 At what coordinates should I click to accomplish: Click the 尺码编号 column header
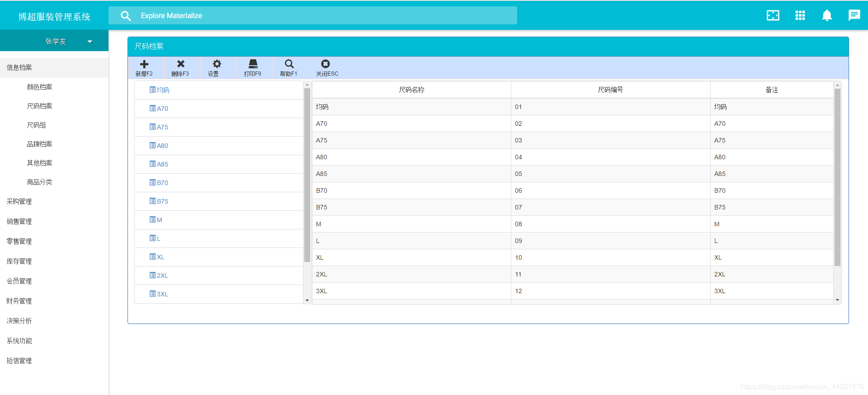tap(610, 90)
